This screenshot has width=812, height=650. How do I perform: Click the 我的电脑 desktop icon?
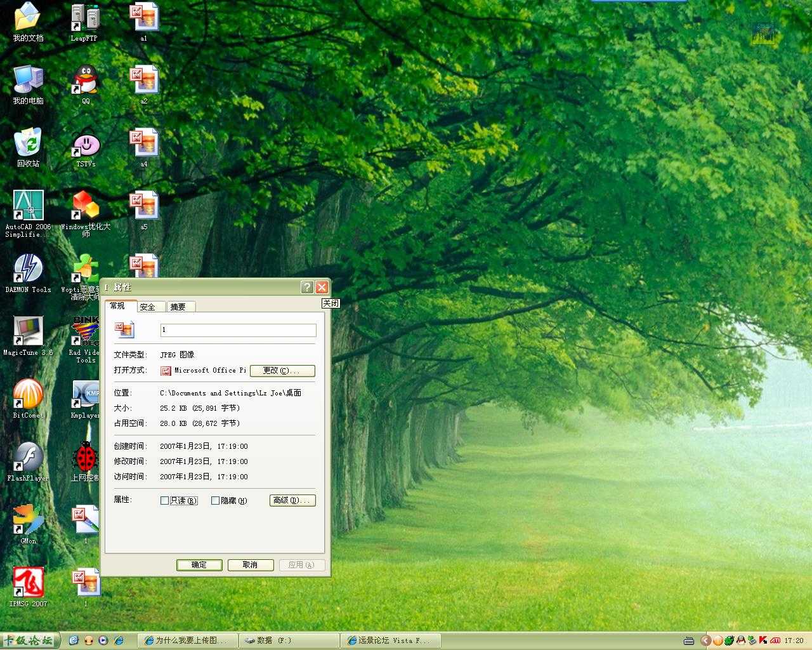point(28,84)
